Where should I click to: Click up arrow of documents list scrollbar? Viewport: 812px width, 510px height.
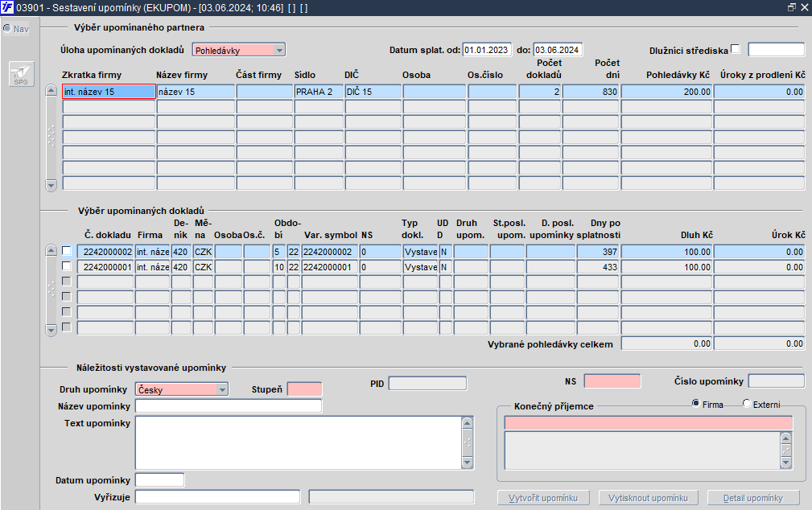coord(51,251)
